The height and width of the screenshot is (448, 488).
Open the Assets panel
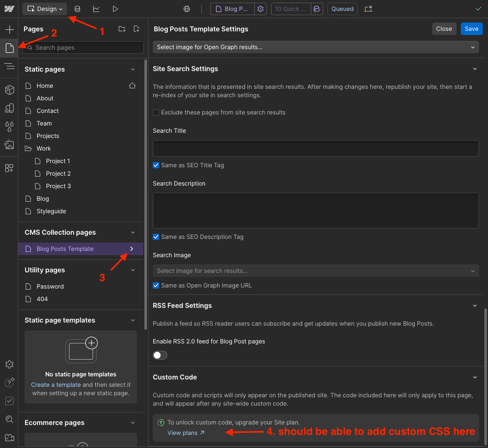point(9,145)
